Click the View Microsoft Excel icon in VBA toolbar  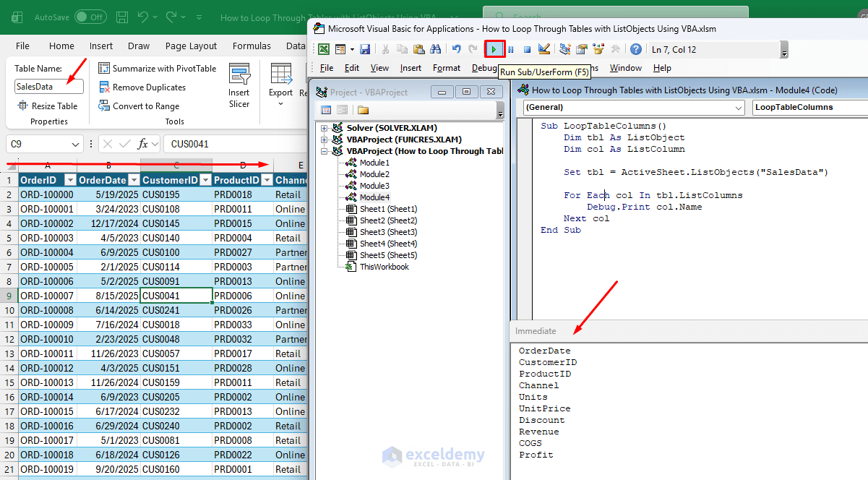324,49
